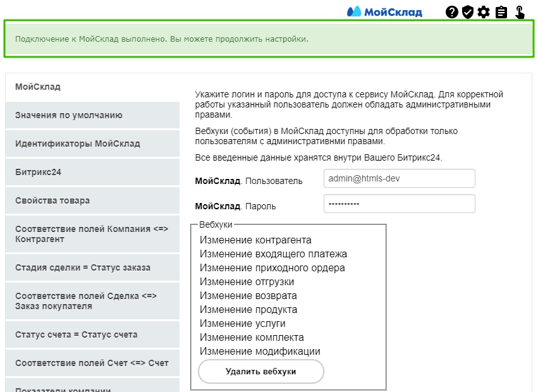
Task: Focus the МойСклад Пароль password field
Action: [x=399, y=204]
